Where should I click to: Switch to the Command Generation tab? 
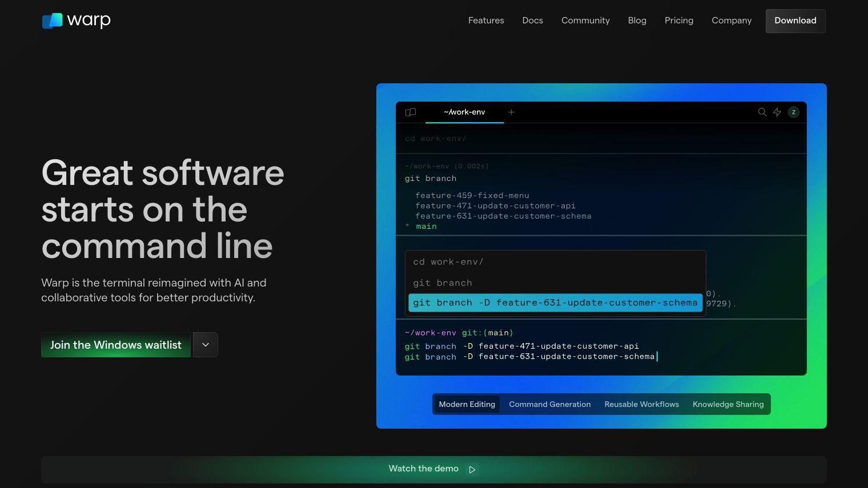[549, 404]
